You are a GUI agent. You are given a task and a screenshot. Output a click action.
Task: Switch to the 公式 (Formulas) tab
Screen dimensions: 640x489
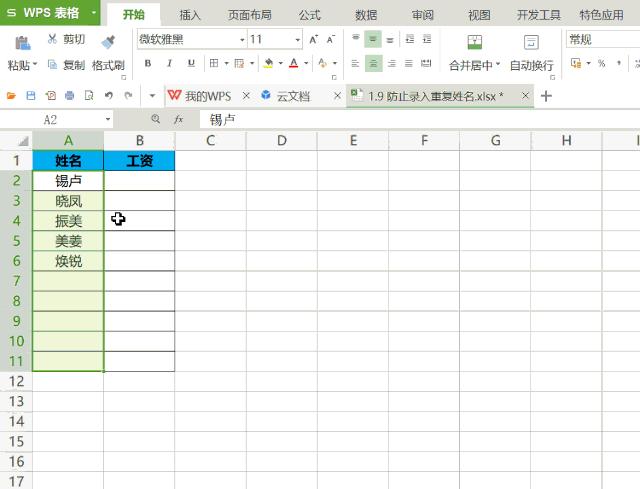pos(310,15)
